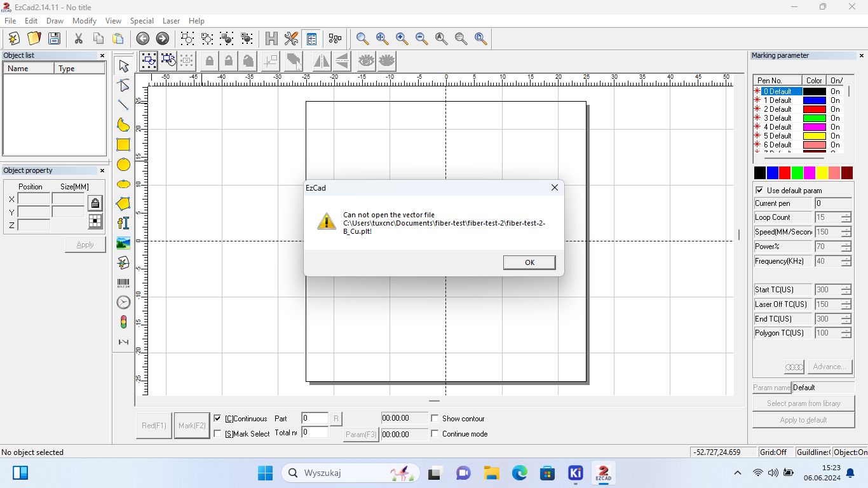Click the Power% spinner arrows
Screen dimensions: 868x488
(846, 247)
